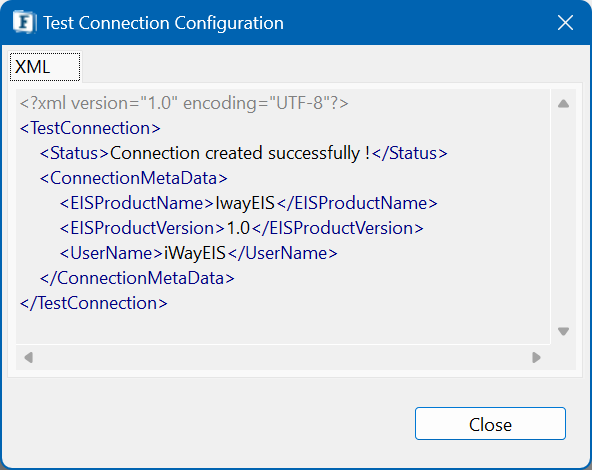
Task: Click the Test Connection Configuration title text
Action: [x=163, y=23]
